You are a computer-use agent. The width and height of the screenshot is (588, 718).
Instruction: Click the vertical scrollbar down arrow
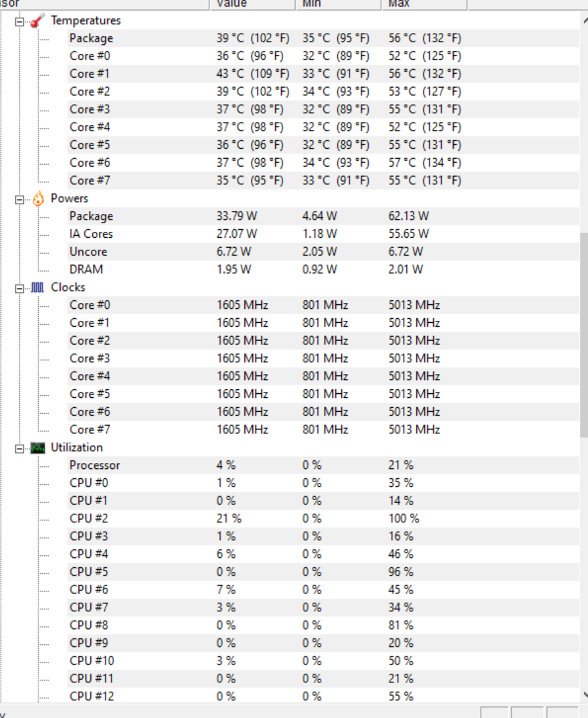click(x=583, y=694)
